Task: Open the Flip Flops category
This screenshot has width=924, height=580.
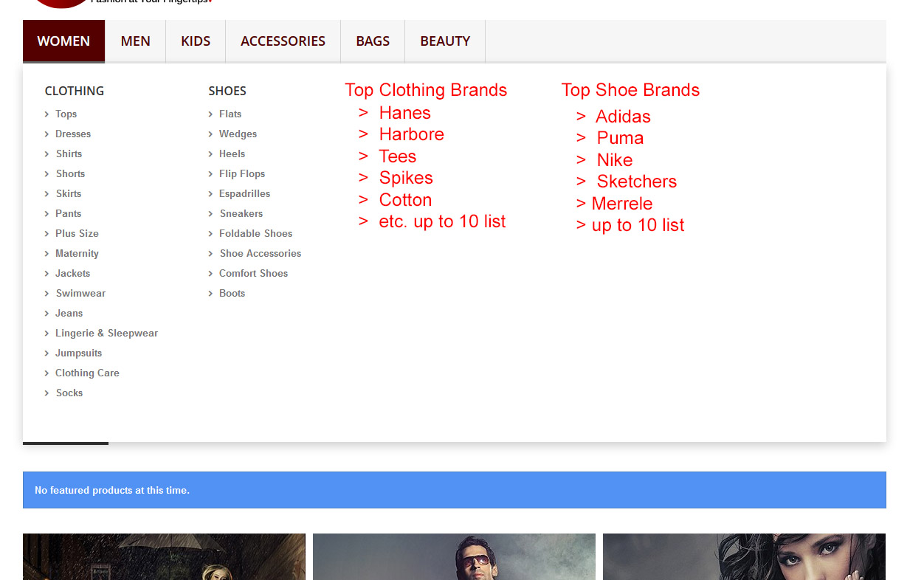Action: (242, 173)
